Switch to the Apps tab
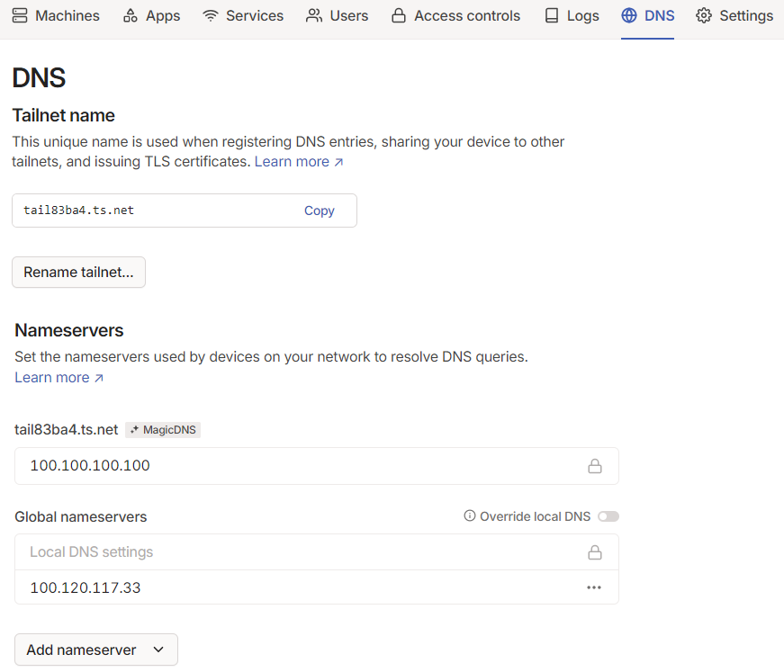Screen dimensions: 784x672 (x=151, y=16)
